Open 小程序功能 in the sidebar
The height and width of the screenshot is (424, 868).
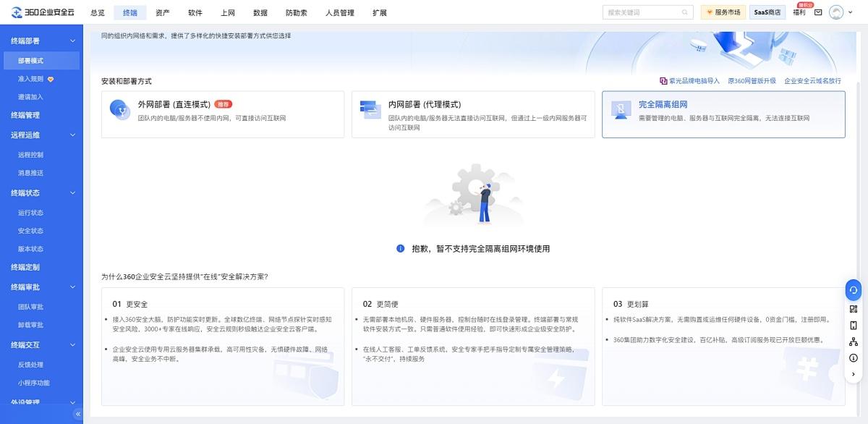(x=34, y=383)
